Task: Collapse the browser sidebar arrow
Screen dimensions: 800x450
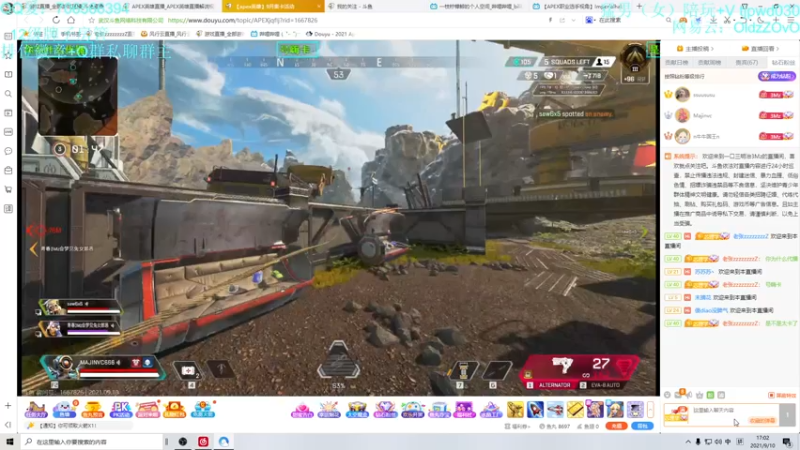Action: coord(8,424)
